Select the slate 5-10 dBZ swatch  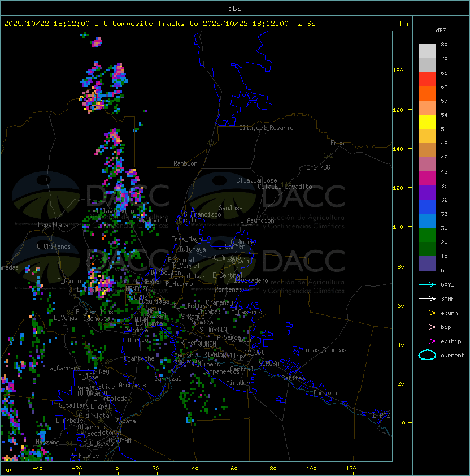(x=427, y=263)
